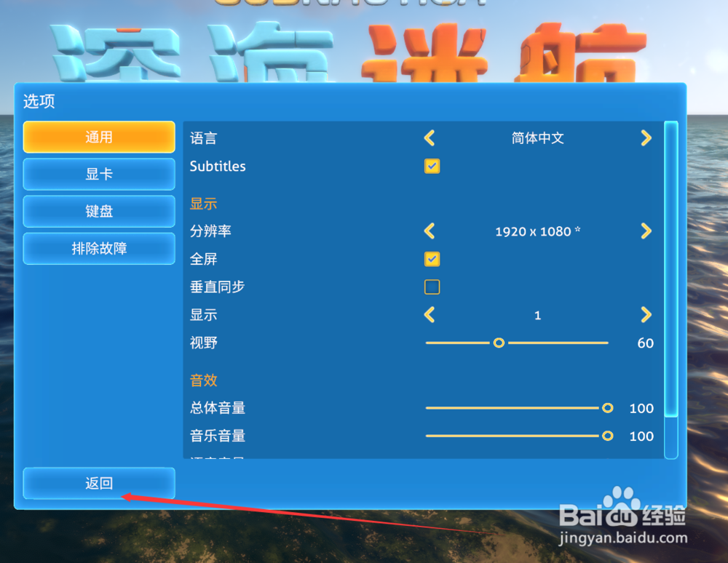Click the 选项 options panel title

pyautogui.click(x=39, y=101)
